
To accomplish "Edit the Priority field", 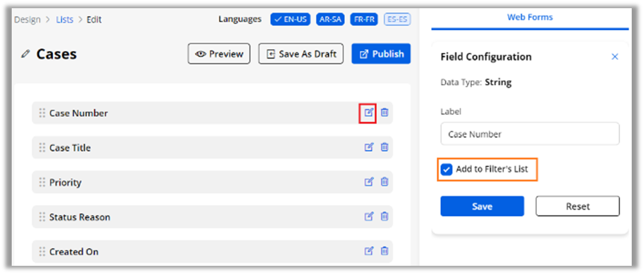I will pos(368,182).
